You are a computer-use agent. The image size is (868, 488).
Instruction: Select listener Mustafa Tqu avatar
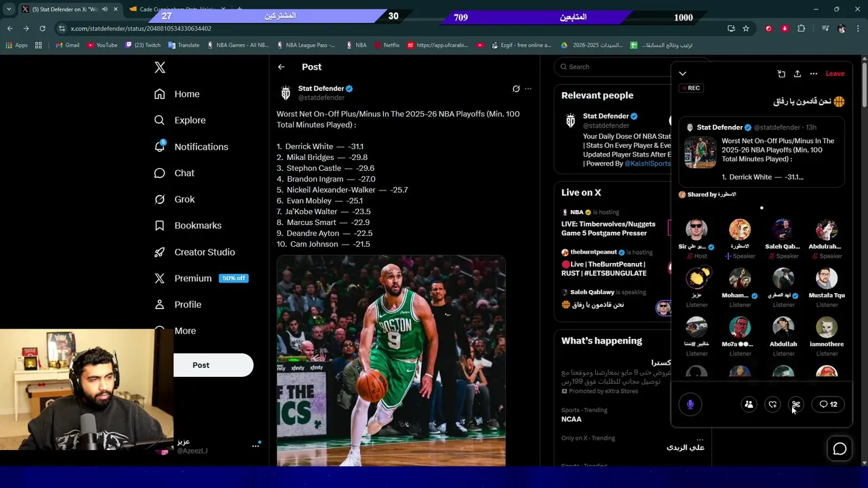[x=827, y=279]
